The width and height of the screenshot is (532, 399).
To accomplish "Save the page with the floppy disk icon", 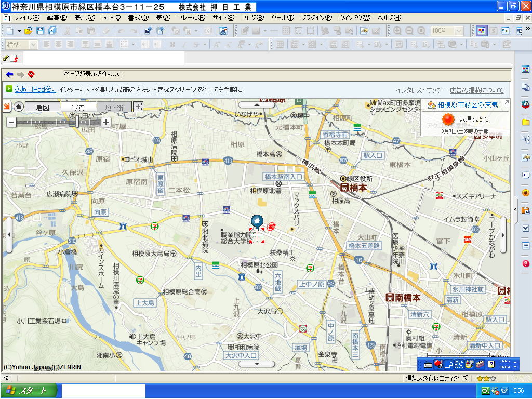I will 41,31.
